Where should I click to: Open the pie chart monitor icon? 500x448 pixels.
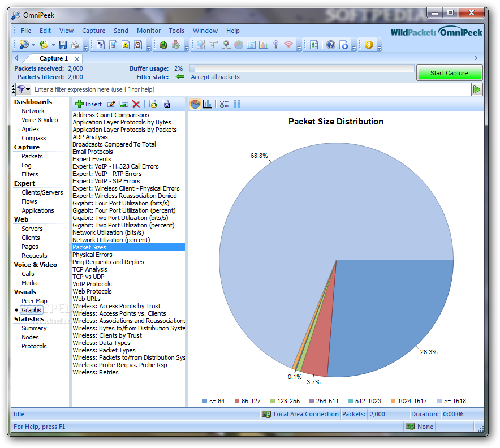(239, 45)
